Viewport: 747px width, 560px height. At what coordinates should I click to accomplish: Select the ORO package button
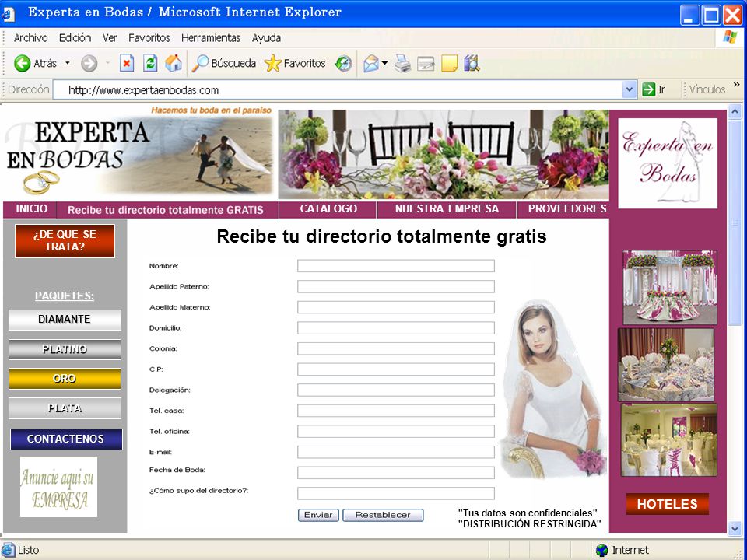coord(65,379)
